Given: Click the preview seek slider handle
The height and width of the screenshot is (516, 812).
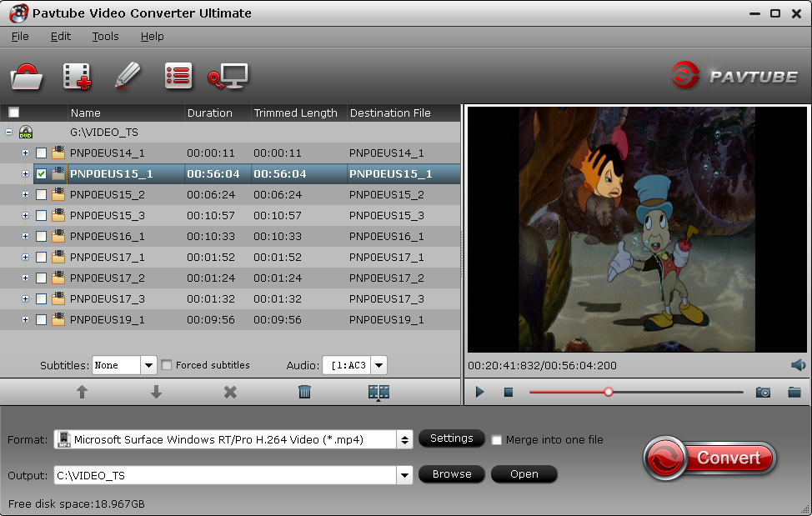Looking at the screenshot, I should [x=609, y=392].
